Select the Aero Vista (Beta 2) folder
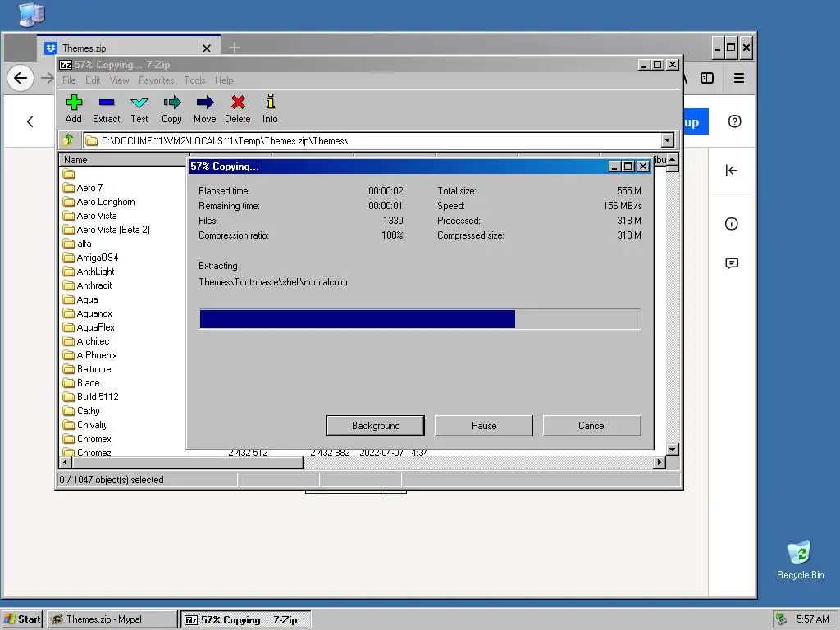 (x=106, y=230)
